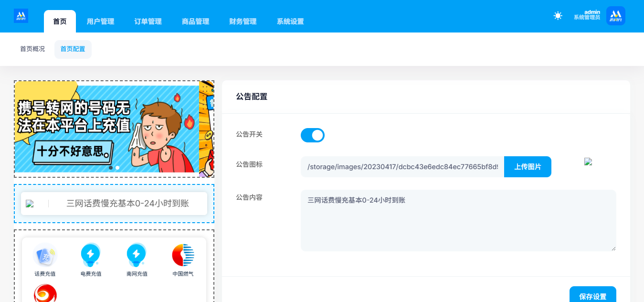Image resolution: width=644 pixels, height=302 pixels.
Task: Open the 订单管理 tab
Action: pos(148,22)
